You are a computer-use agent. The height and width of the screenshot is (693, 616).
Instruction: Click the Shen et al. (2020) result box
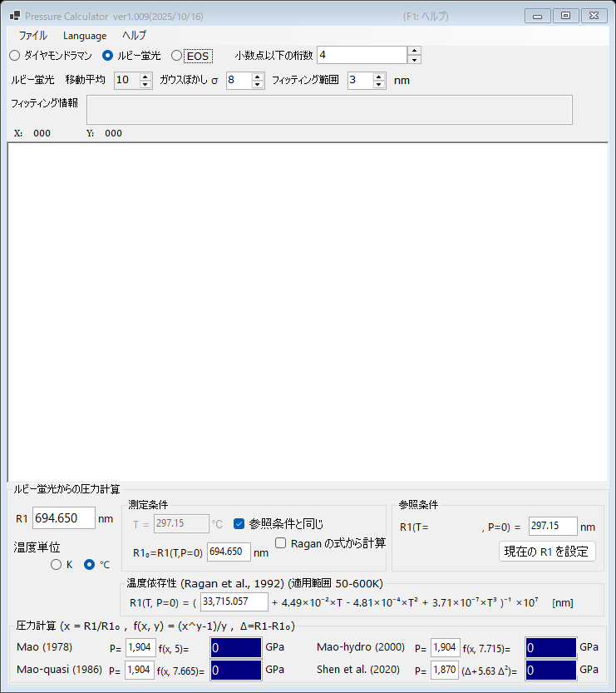[550, 671]
